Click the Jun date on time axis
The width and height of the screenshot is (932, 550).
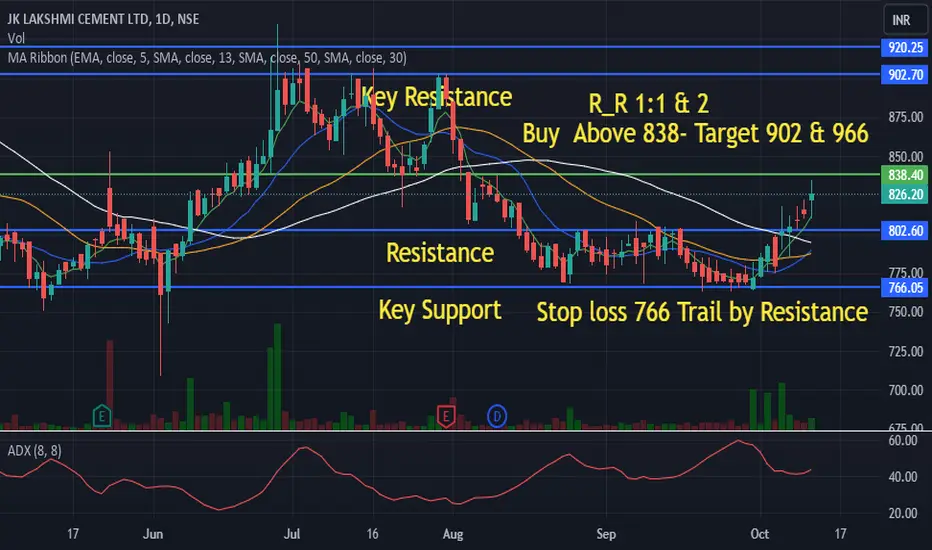coord(153,534)
